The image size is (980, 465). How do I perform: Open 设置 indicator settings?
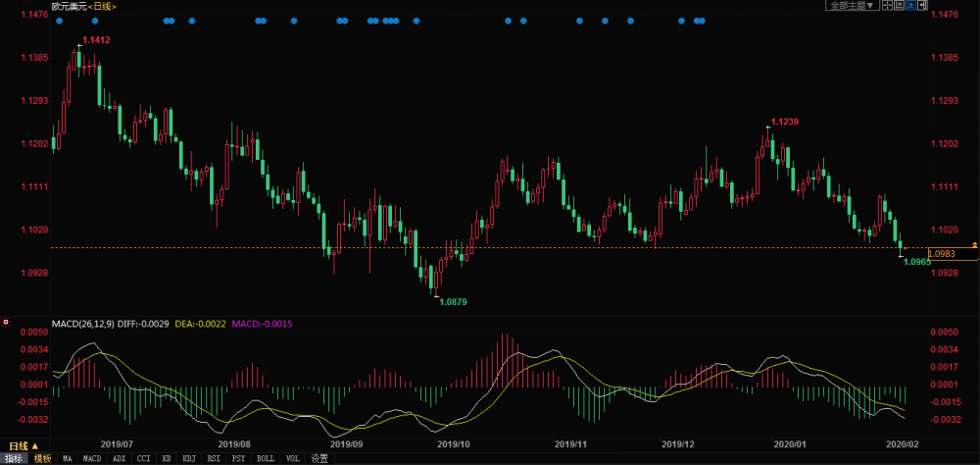(319, 458)
